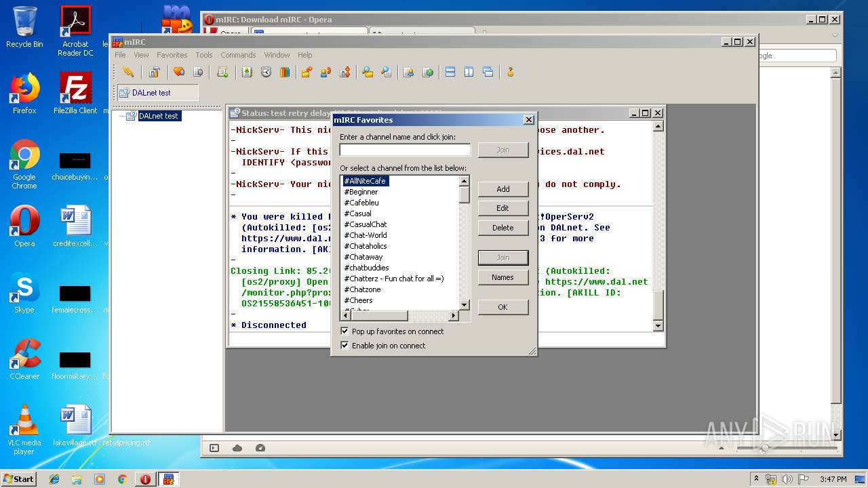
Task: Select #Beginner in the channel list
Action: click(x=361, y=192)
